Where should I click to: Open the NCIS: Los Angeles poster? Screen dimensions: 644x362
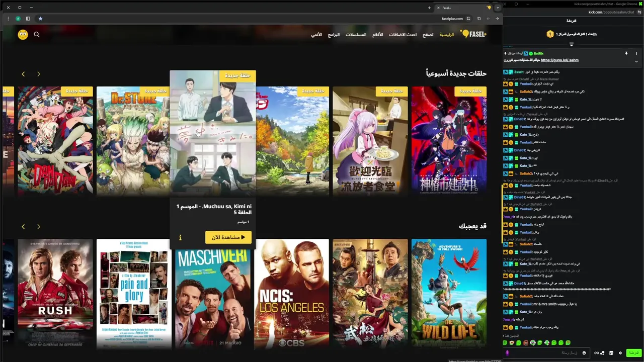pos(291,293)
